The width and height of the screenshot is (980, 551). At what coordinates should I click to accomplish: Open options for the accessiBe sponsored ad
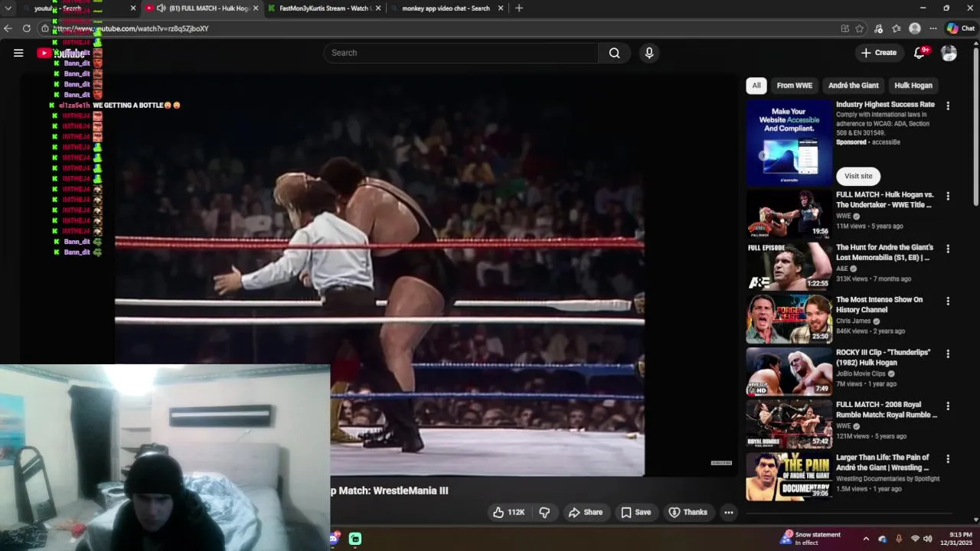(x=948, y=106)
